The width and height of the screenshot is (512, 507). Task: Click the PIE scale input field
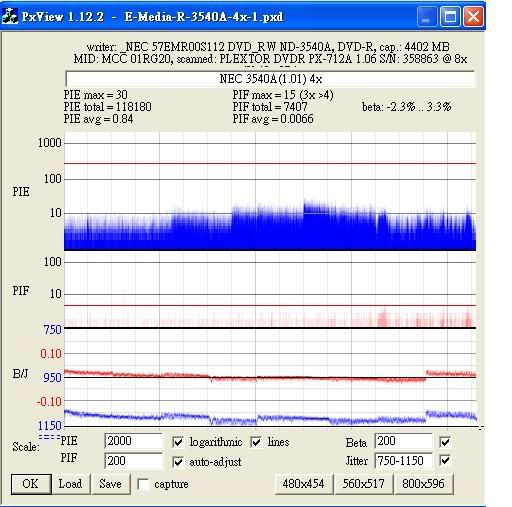point(133,441)
